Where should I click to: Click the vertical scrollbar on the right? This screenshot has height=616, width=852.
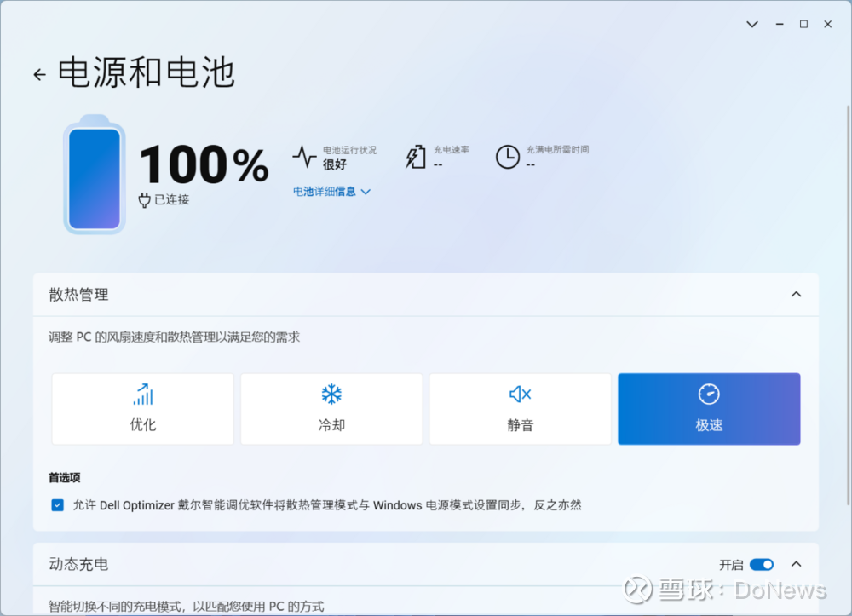click(x=849, y=304)
